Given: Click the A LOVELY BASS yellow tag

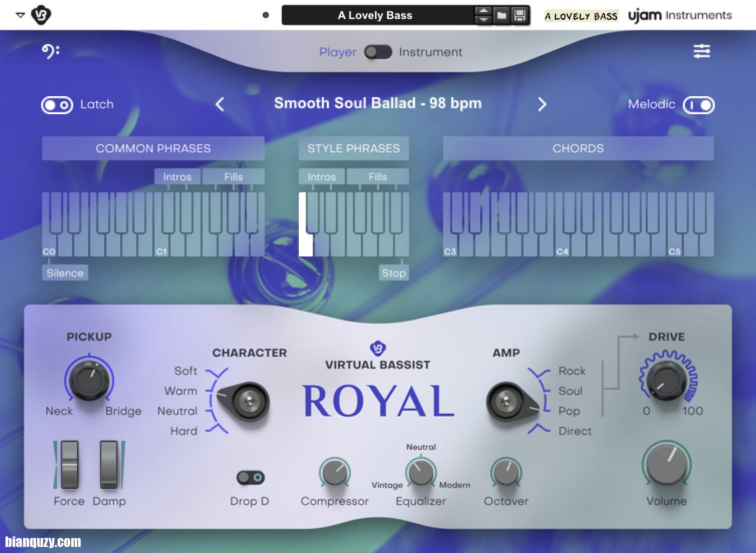Looking at the screenshot, I should [581, 16].
